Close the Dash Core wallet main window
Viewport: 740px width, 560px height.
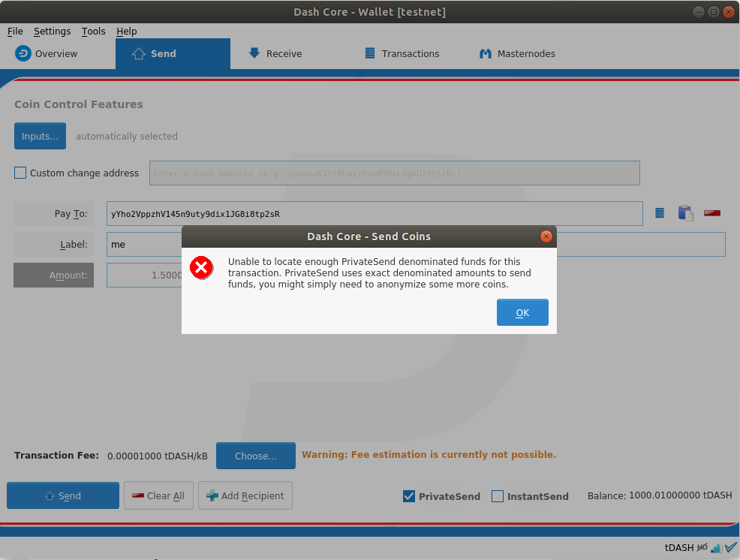729,12
